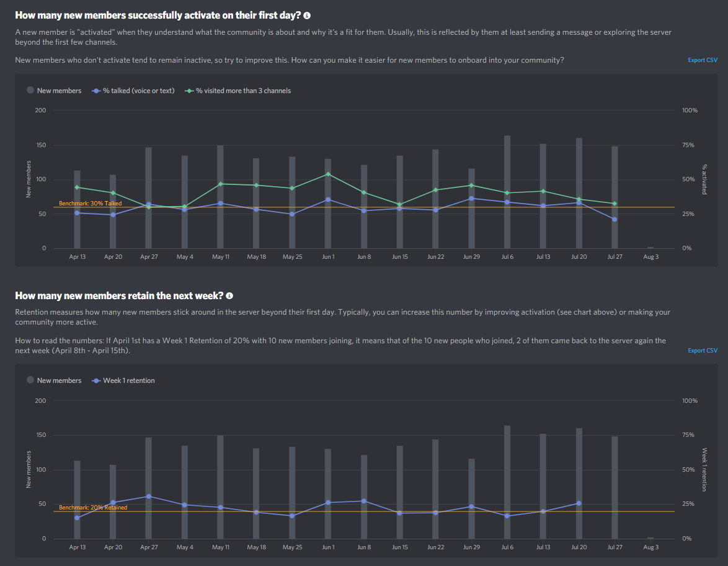Click Jun 29 blue talked point in activation chart

pyautogui.click(x=471, y=199)
